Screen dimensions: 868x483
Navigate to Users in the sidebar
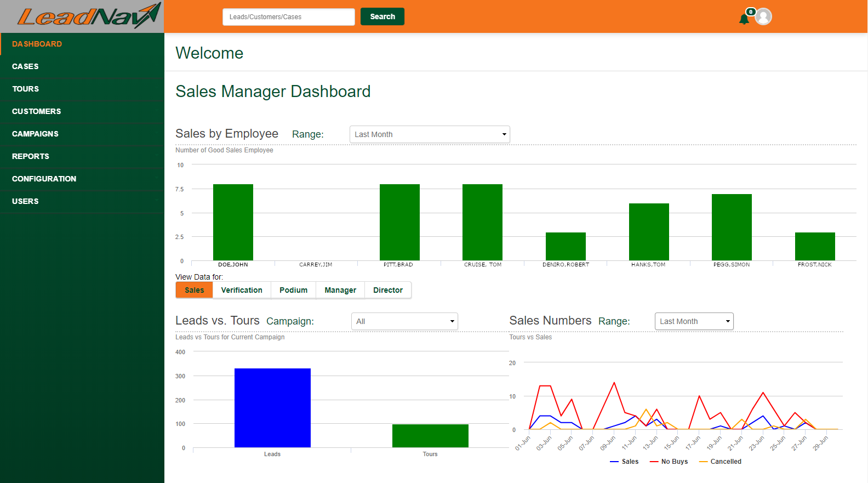25,201
